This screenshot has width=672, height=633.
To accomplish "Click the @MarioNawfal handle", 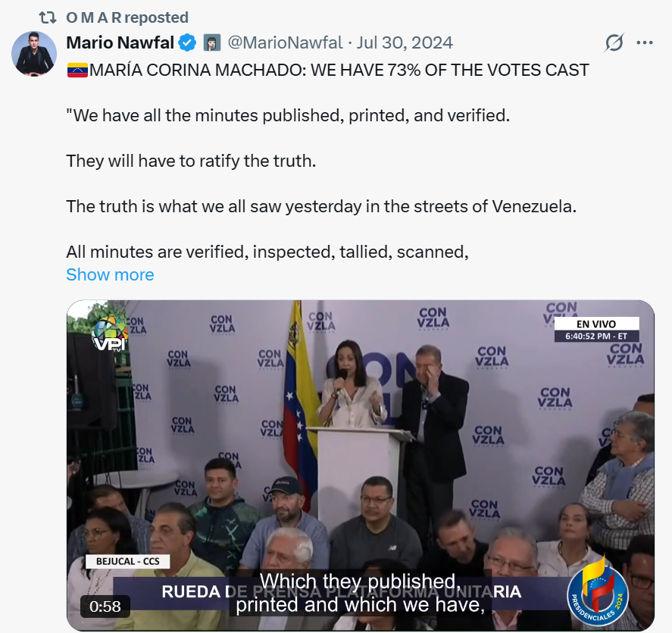I will pos(285,43).
